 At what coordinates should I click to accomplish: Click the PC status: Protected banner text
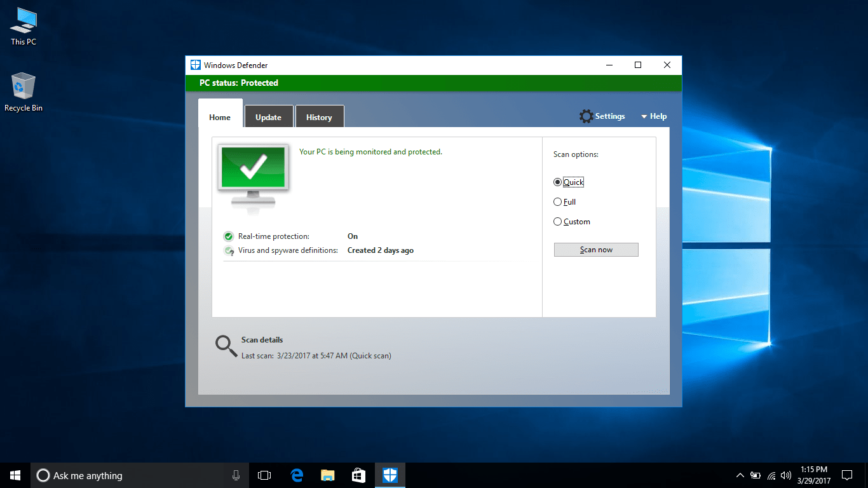[x=239, y=83]
